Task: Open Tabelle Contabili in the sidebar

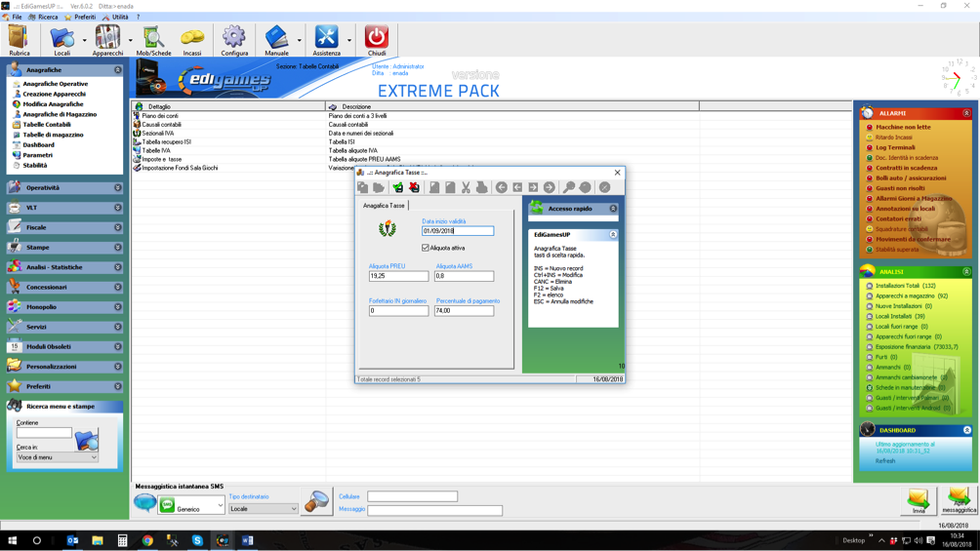Action: pos(47,124)
